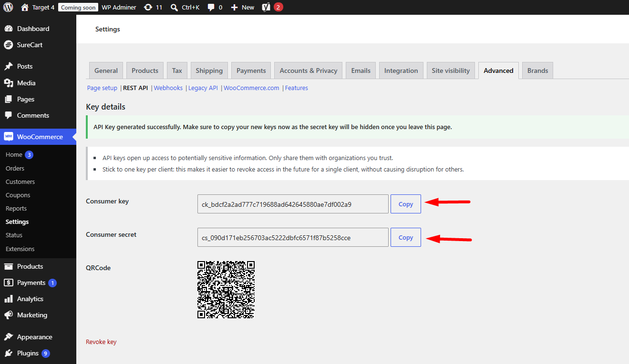Click the Revoke key link

tap(101, 342)
